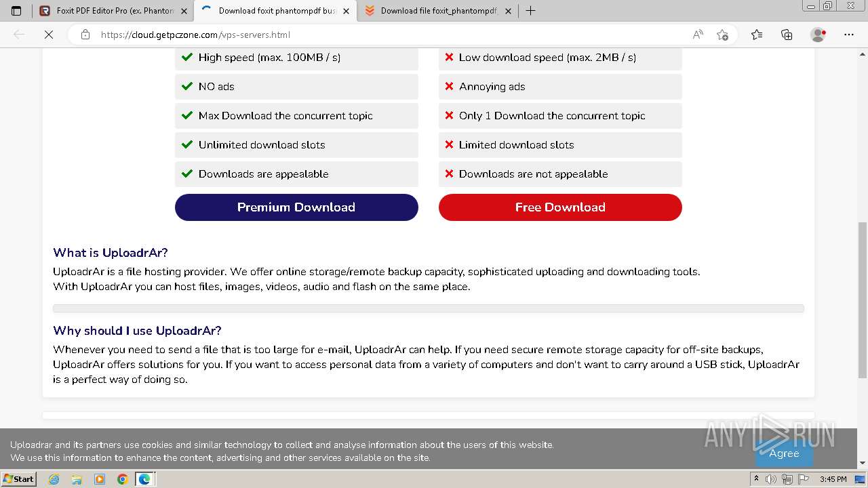Click the Premium Download button

coord(296,207)
